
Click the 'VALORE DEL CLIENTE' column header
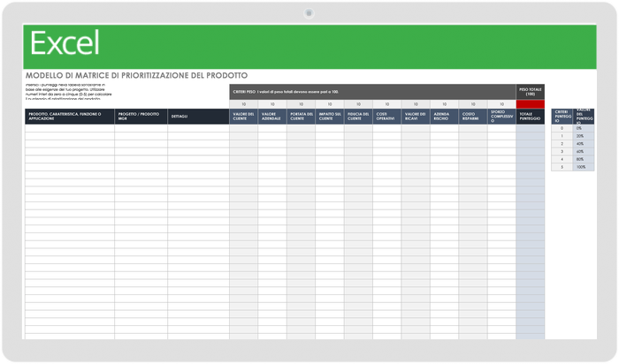click(x=243, y=117)
